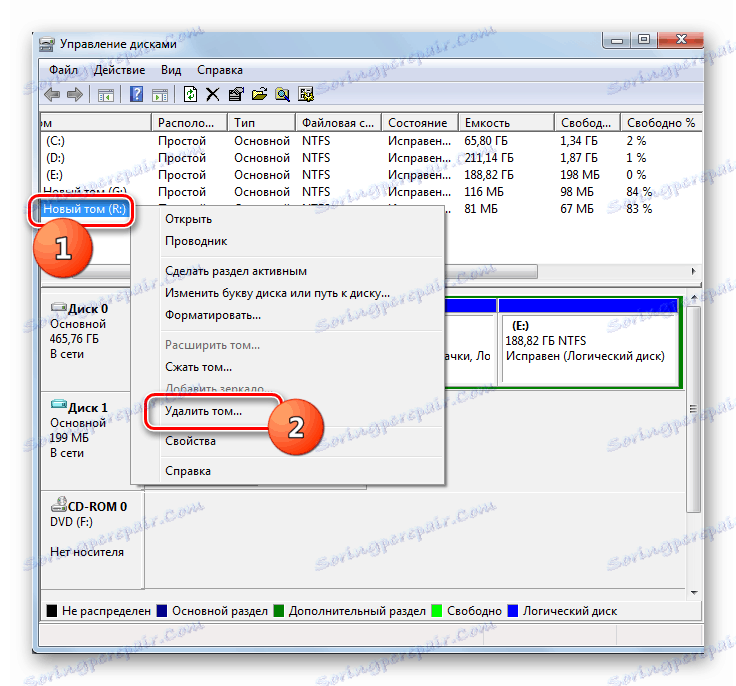This screenshot has height=686, width=736.
Task: Click the Back arrow toolbar icon
Action: (52, 95)
